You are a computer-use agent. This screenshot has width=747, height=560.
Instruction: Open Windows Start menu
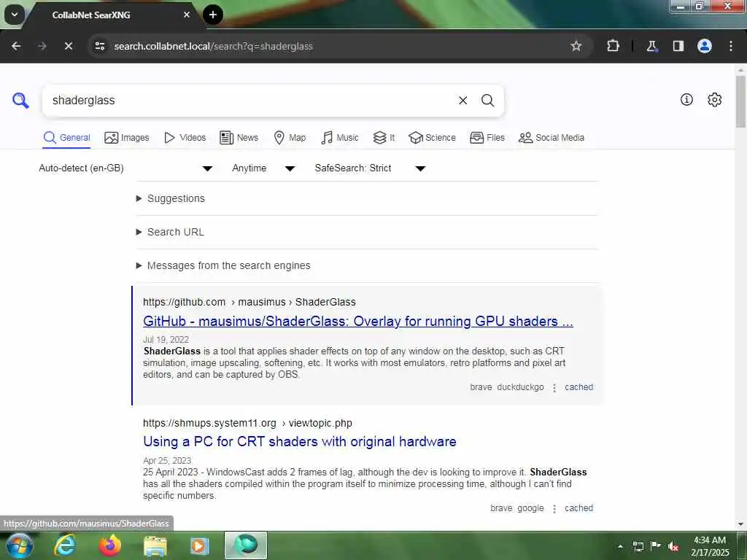tap(20, 545)
